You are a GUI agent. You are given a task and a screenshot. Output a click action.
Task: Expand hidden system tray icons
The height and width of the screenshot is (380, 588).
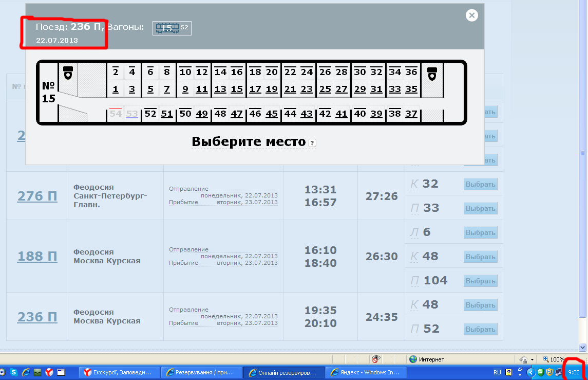(x=532, y=372)
